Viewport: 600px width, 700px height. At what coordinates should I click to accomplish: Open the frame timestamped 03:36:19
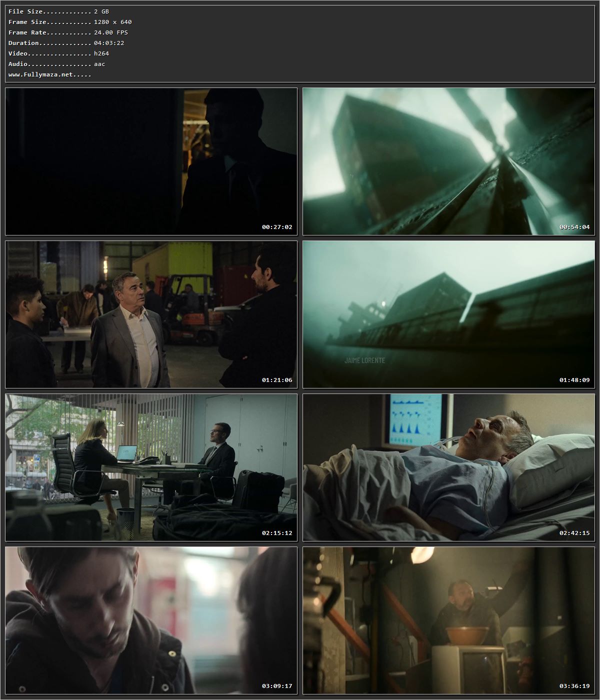pos(448,620)
